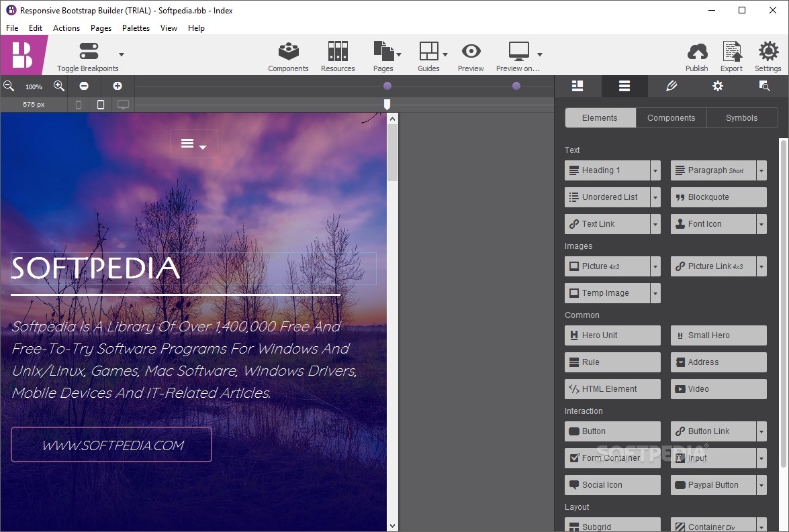Expand the Heading 1 dropdown arrow
Image resolution: width=789 pixels, height=532 pixels.
655,170
